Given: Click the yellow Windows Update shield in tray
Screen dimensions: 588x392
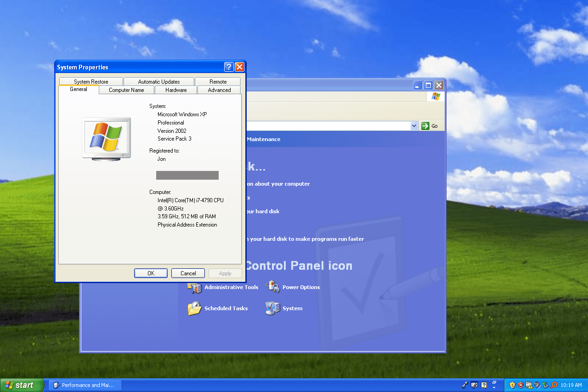Looking at the screenshot, I should pos(513,385).
